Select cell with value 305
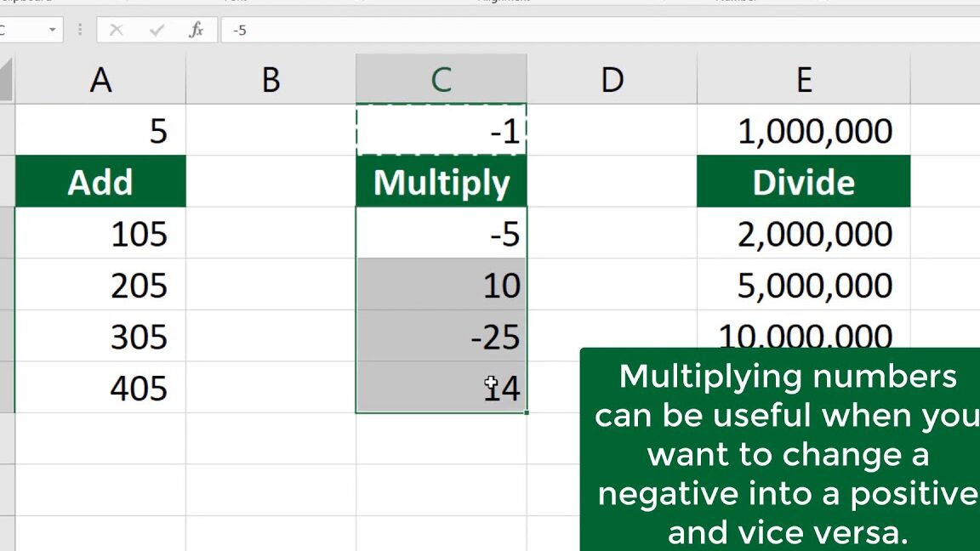Image resolution: width=980 pixels, height=551 pixels. click(x=100, y=336)
